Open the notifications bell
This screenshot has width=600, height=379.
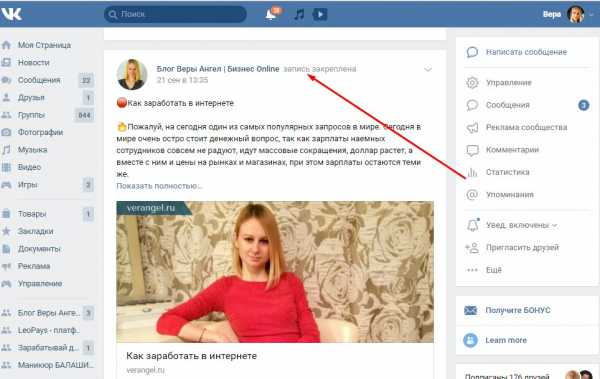point(271,15)
